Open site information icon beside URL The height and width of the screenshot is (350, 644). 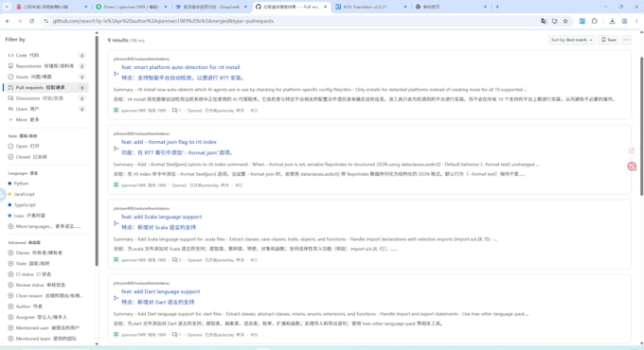[x=46, y=21]
